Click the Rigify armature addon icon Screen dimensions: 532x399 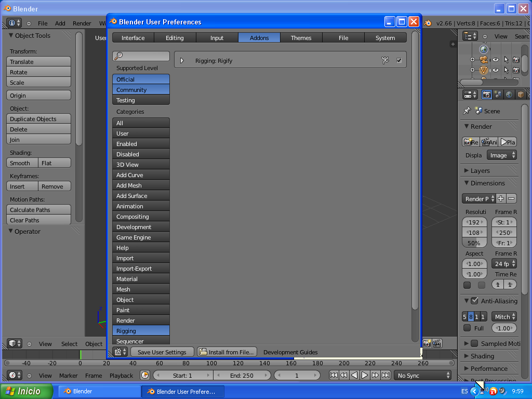[385, 60]
